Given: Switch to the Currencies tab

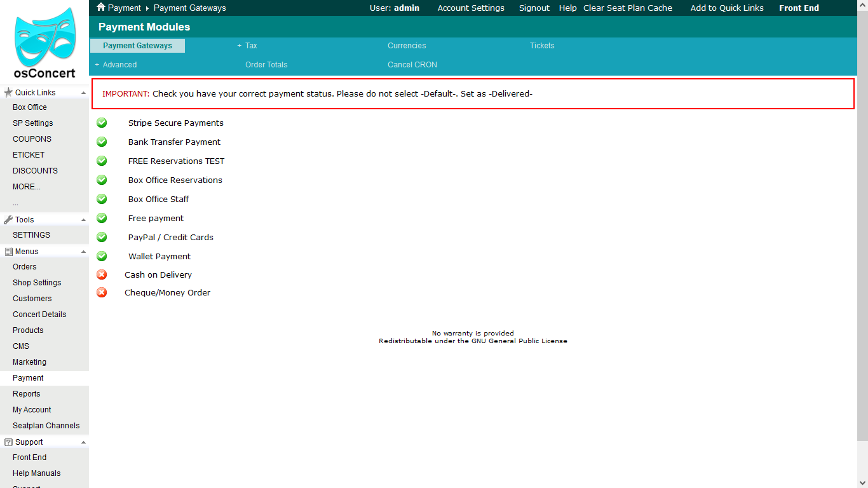Looking at the screenshot, I should pos(407,46).
